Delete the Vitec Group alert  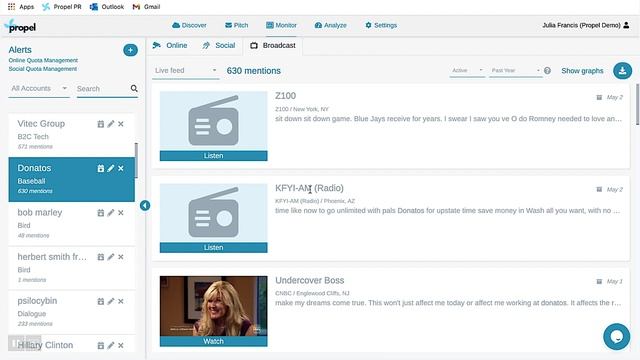[121, 124]
